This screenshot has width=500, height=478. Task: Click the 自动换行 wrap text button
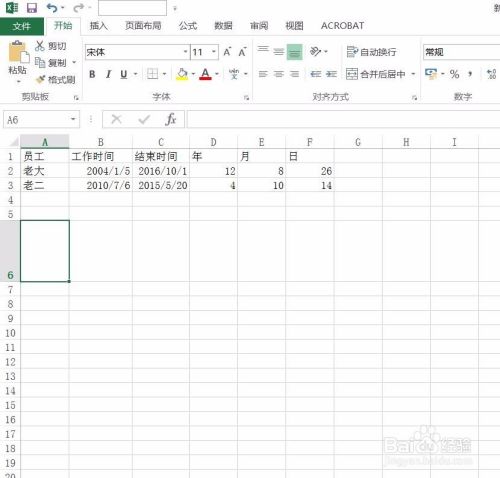point(371,52)
